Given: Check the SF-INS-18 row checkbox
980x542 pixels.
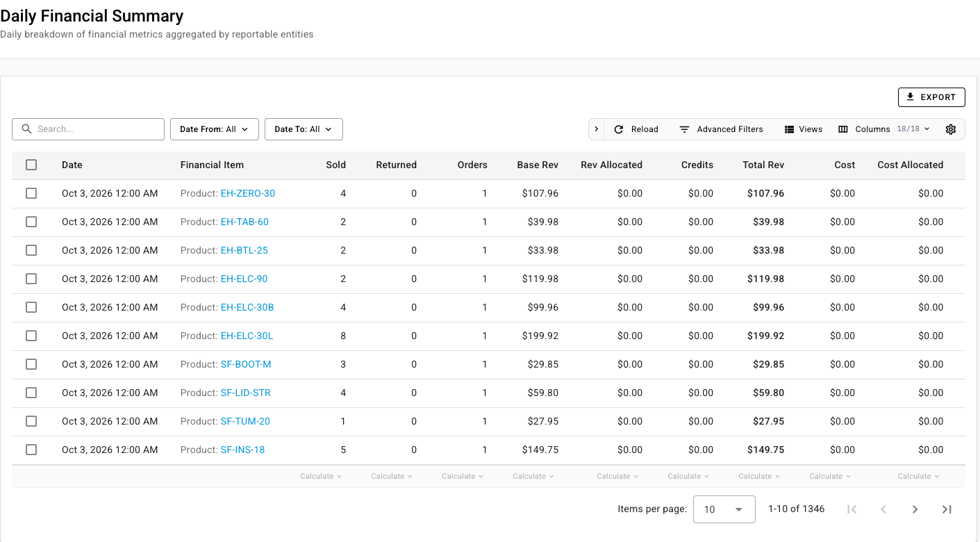Looking at the screenshot, I should tap(31, 450).
